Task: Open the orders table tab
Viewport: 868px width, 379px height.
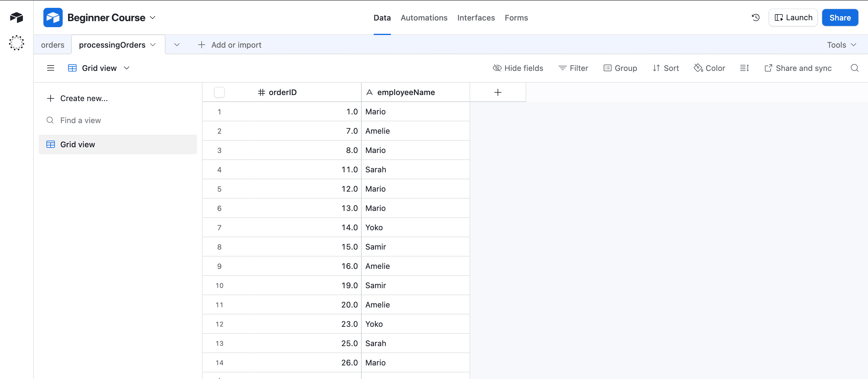Action: pos(52,45)
